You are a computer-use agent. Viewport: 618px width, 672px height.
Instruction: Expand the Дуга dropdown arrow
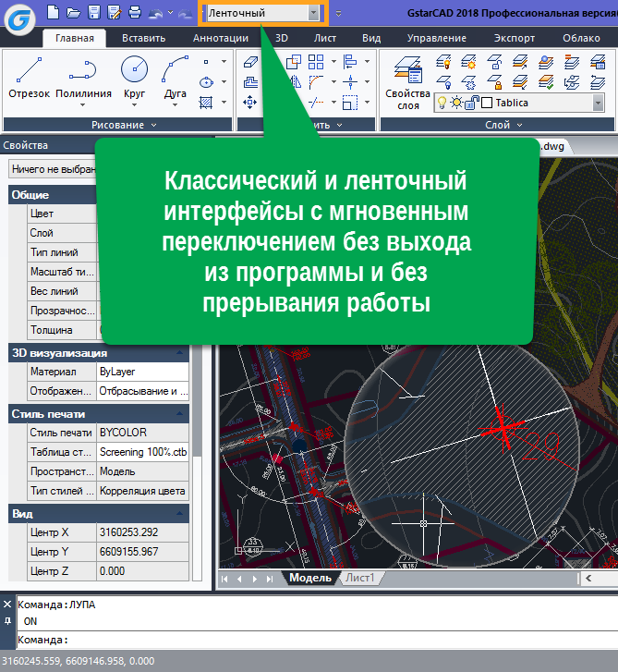coord(175,104)
